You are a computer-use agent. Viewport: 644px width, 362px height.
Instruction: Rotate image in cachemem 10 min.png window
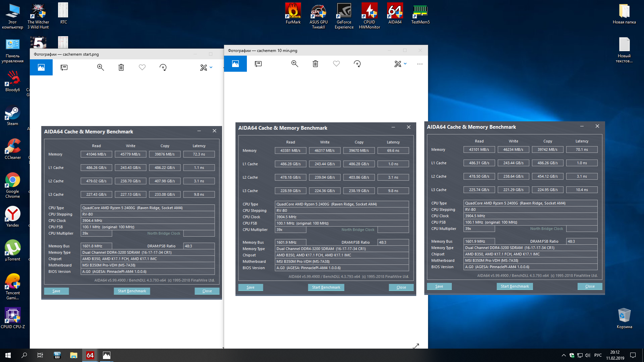pos(357,64)
